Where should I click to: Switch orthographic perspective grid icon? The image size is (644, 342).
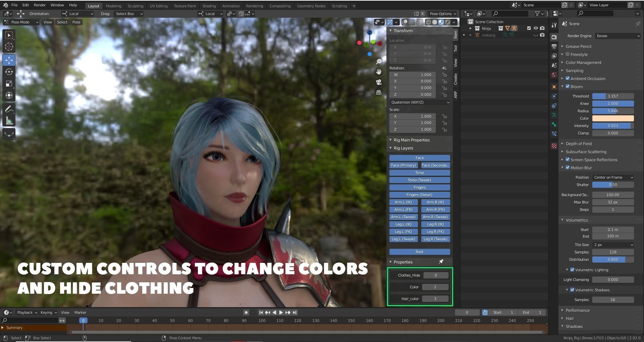379,93
